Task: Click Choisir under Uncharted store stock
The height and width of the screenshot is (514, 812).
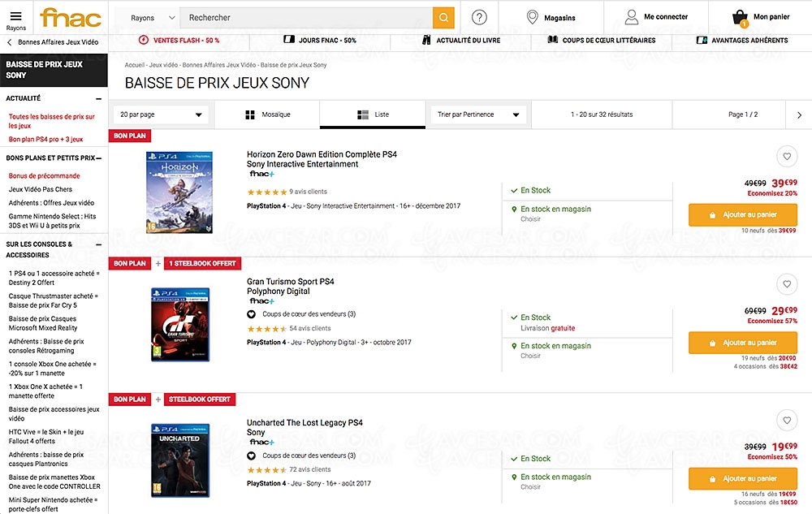Action: click(x=530, y=487)
